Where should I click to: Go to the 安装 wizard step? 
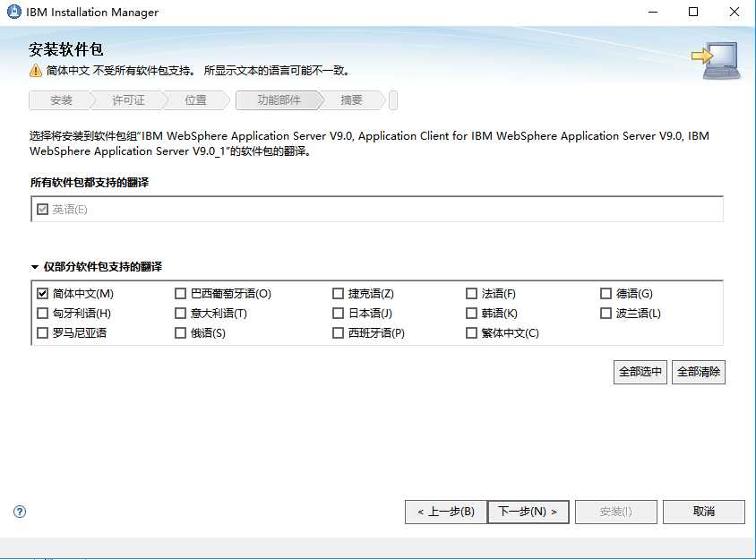61,100
